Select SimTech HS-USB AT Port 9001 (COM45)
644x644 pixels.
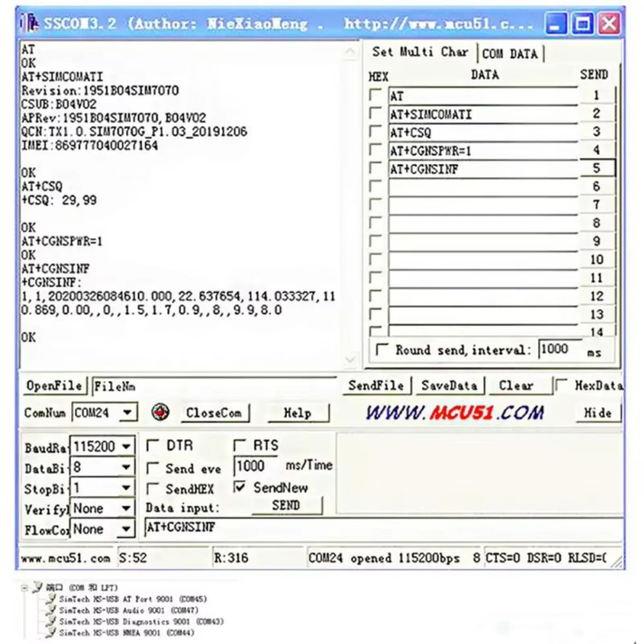(133, 599)
